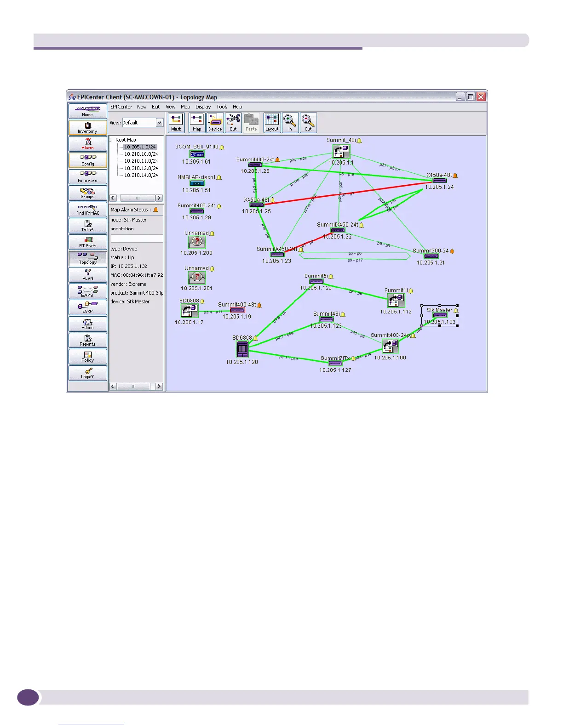563x728 pixels.
Task: Open the RT Stats module
Action: pos(87,242)
